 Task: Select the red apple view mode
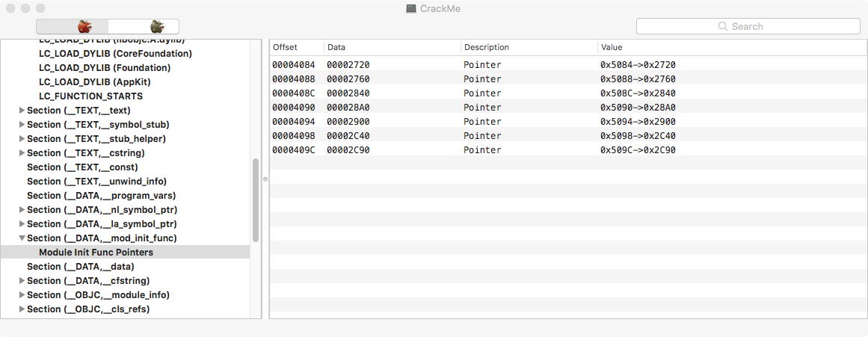click(84, 26)
